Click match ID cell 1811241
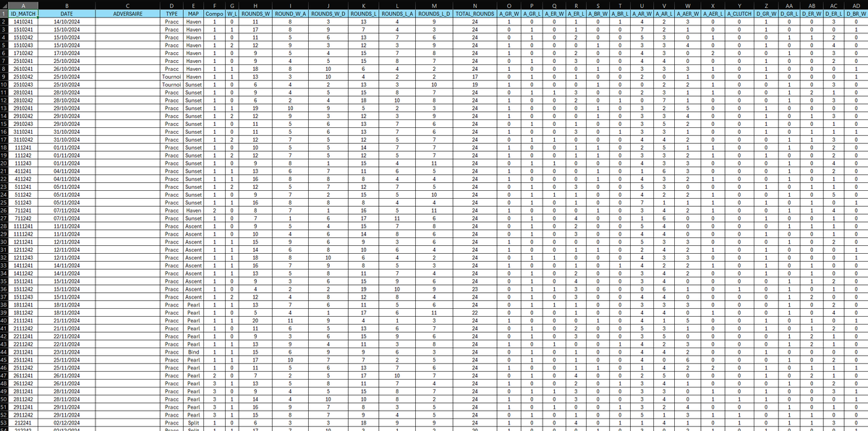The height and width of the screenshot is (431, 868). [25, 304]
